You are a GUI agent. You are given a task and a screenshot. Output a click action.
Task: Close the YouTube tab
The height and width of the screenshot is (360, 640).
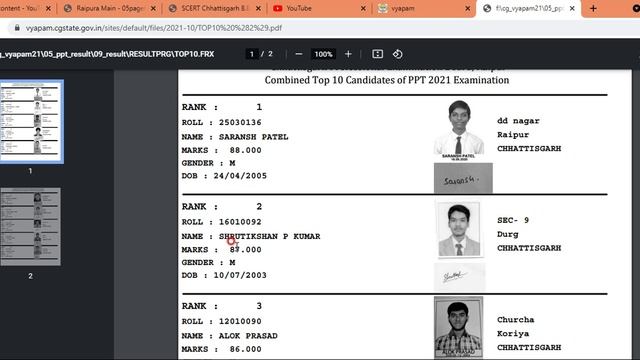coord(363,8)
